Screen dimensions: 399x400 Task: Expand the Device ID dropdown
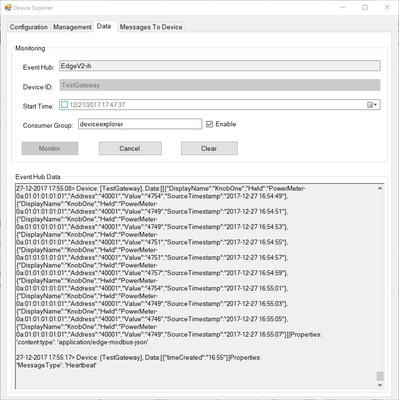(376, 86)
